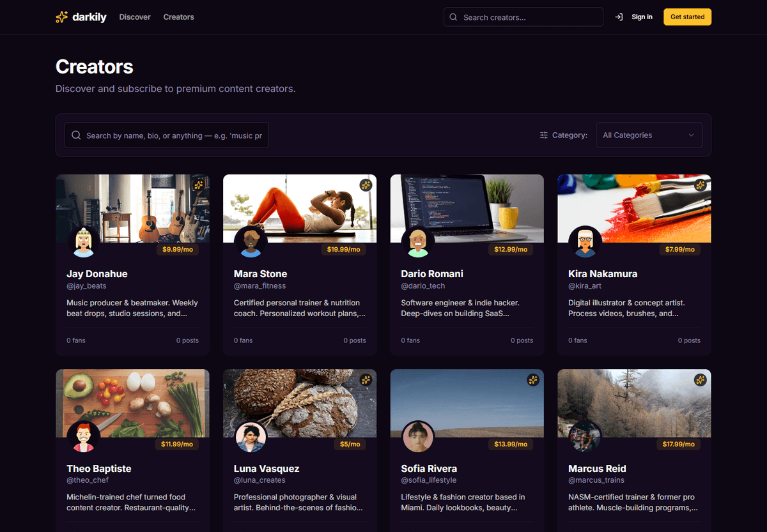Click the sparkle badge on Marcus Reid's card
Image resolution: width=767 pixels, height=532 pixels.
701,380
